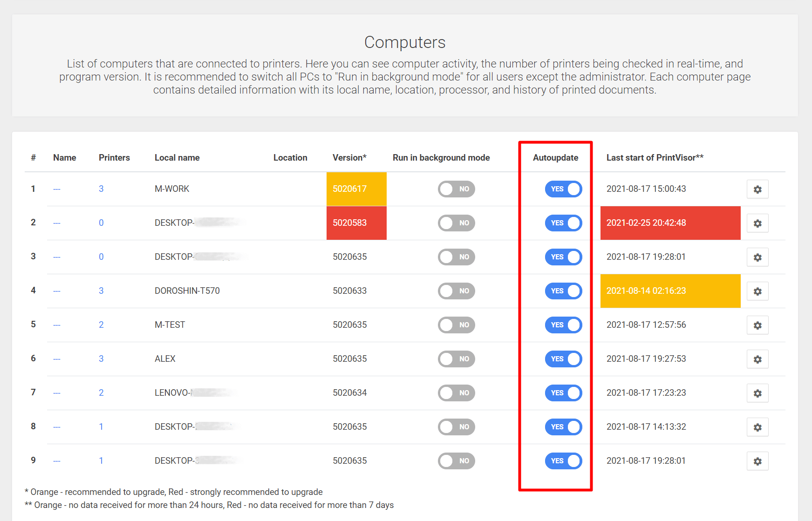Click gear icon in DOROSHIN-T570 row
The height and width of the screenshot is (521, 812).
pos(757,291)
